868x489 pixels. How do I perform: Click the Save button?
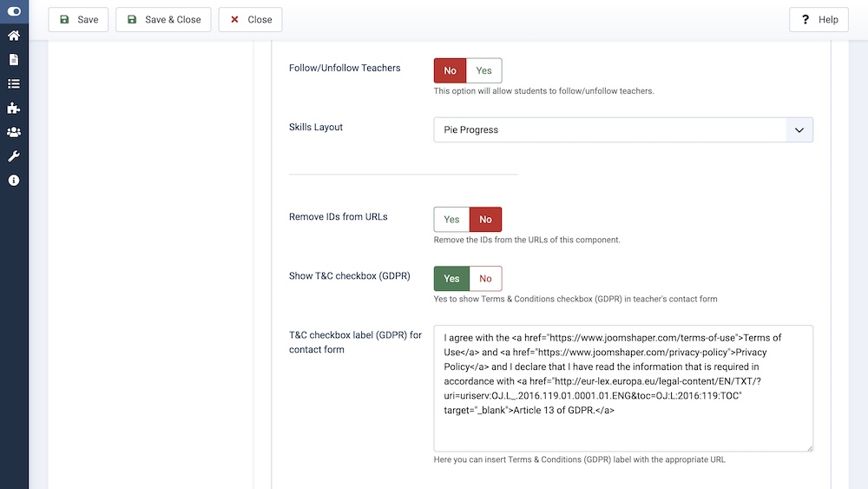tap(79, 20)
